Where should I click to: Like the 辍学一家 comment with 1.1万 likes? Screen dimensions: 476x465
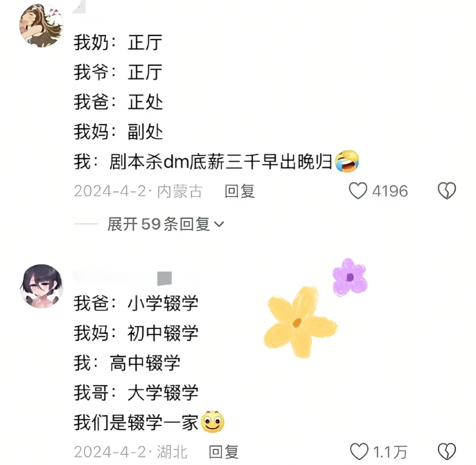[360, 452]
